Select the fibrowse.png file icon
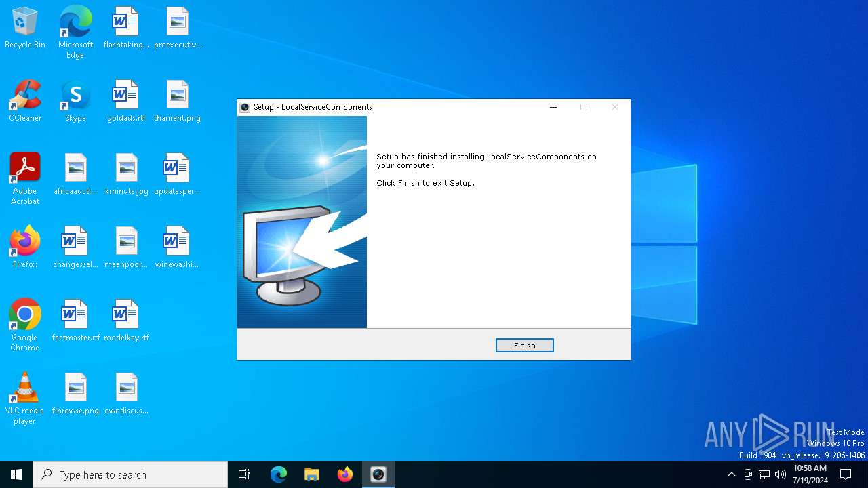The image size is (868, 488). (x=75, y=394)
